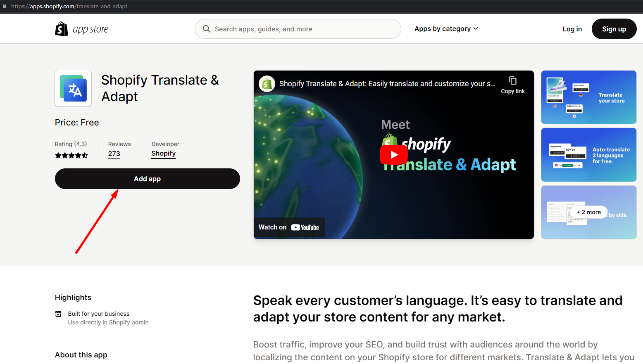
Task: Show the + 2 more screenshots
Action: tap(588, 212)
